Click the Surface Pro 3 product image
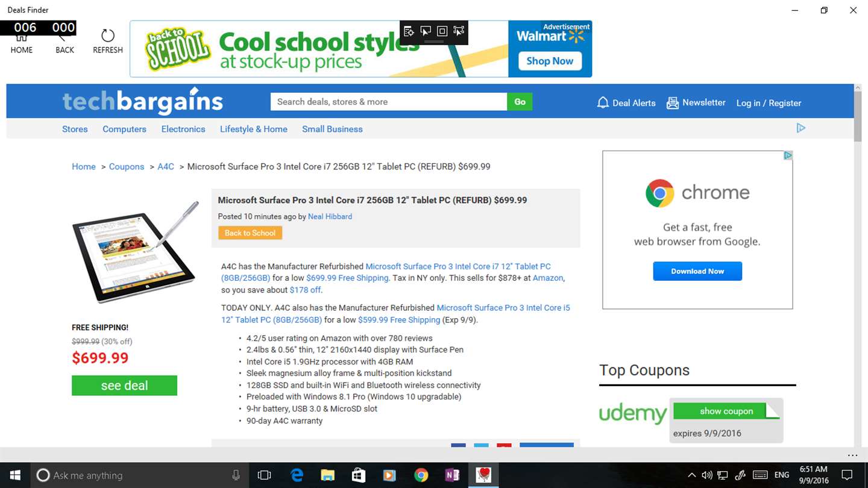 [136, 252]
